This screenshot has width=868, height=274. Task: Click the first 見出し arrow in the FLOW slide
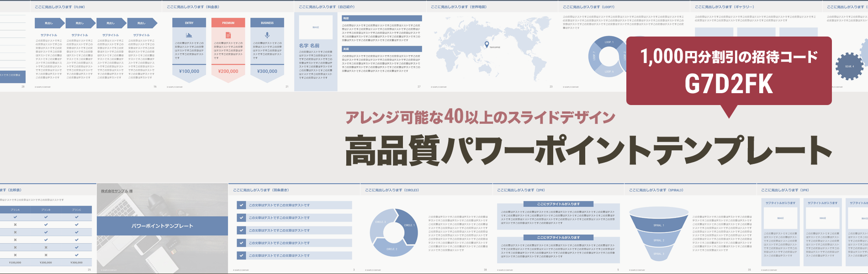tap(50, 23)
